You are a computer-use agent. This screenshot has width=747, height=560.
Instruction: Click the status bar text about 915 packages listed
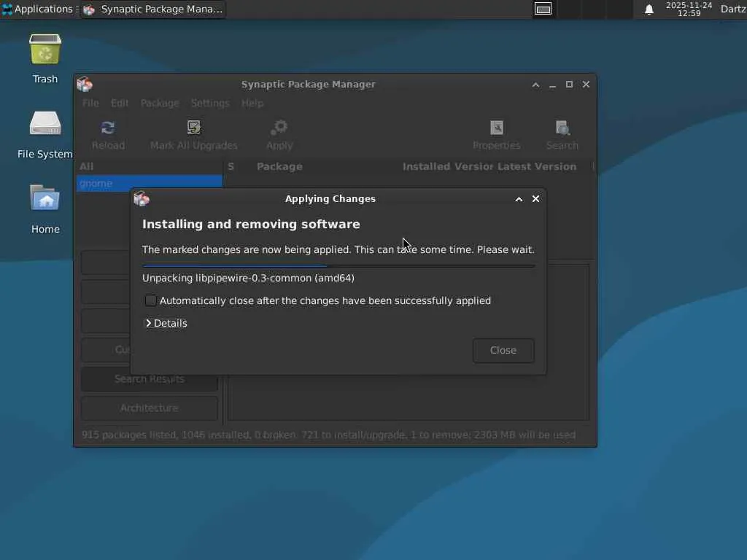coord(329,435)
